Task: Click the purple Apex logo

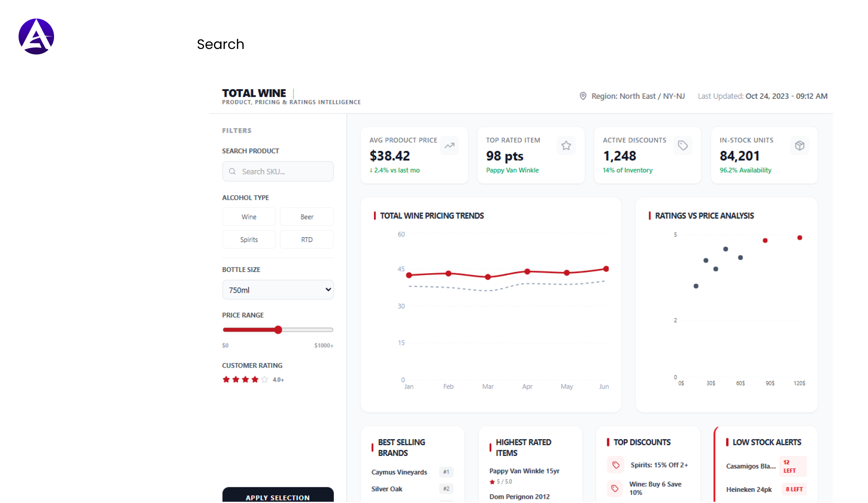Action: pos(36,36)
